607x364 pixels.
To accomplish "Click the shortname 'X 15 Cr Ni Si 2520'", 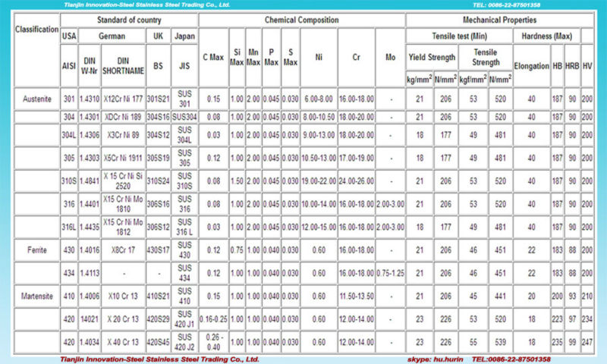I will pos(123,181).
